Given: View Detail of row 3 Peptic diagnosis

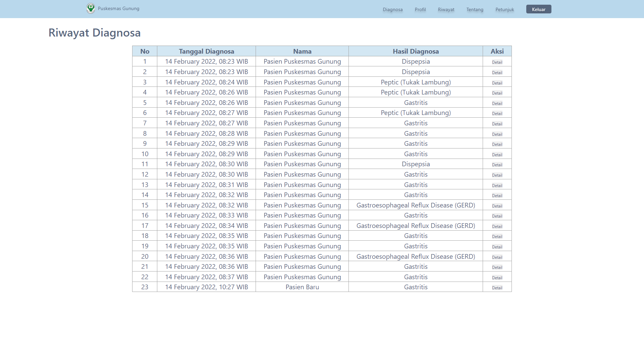Looking at the screenshot, I should (497, 83).
